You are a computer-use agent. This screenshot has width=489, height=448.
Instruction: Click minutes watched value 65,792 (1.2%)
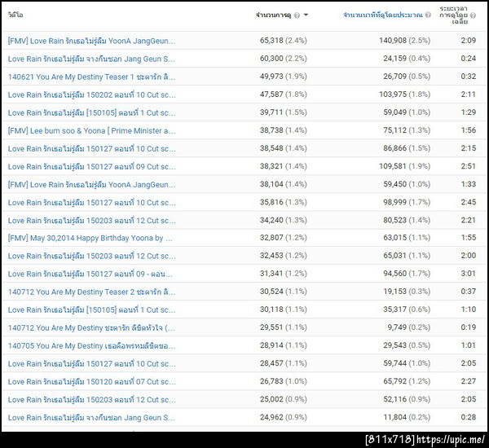pos(407,381)
